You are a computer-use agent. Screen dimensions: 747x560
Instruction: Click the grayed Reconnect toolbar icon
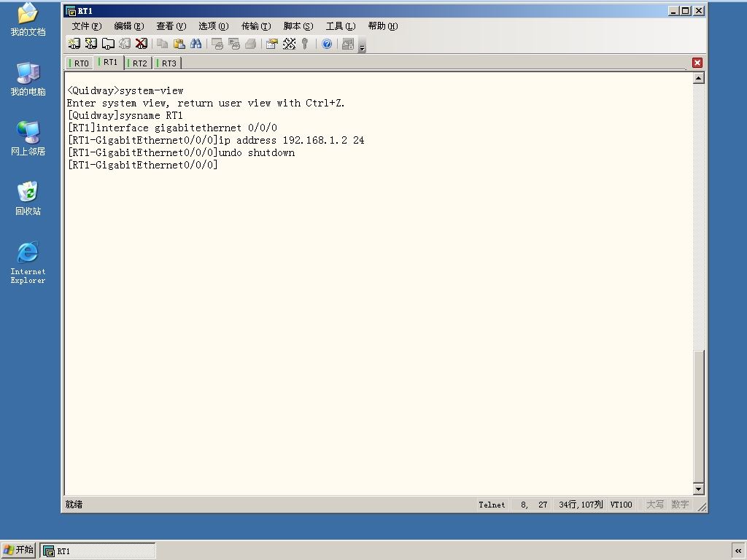[124, 44]
